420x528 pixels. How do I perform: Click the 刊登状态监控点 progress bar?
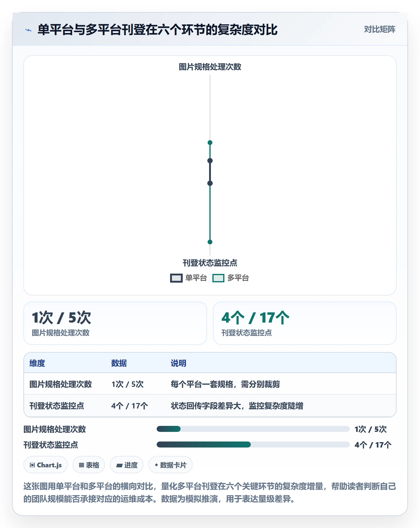[253, 445]
